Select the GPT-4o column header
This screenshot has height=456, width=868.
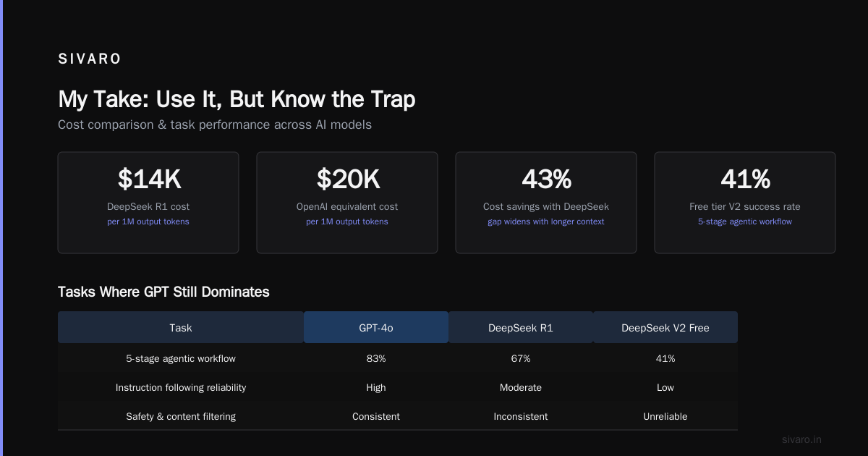pos(376,327)
